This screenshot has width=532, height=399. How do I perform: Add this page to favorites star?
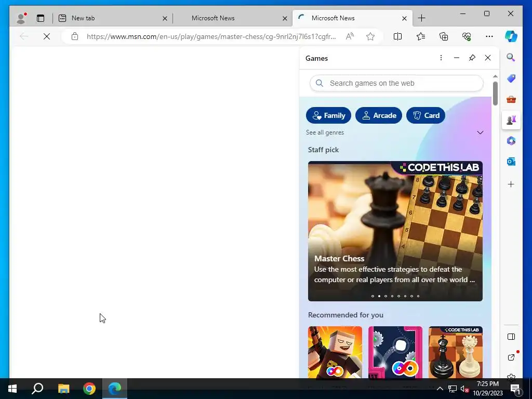[x=370, y=36]
